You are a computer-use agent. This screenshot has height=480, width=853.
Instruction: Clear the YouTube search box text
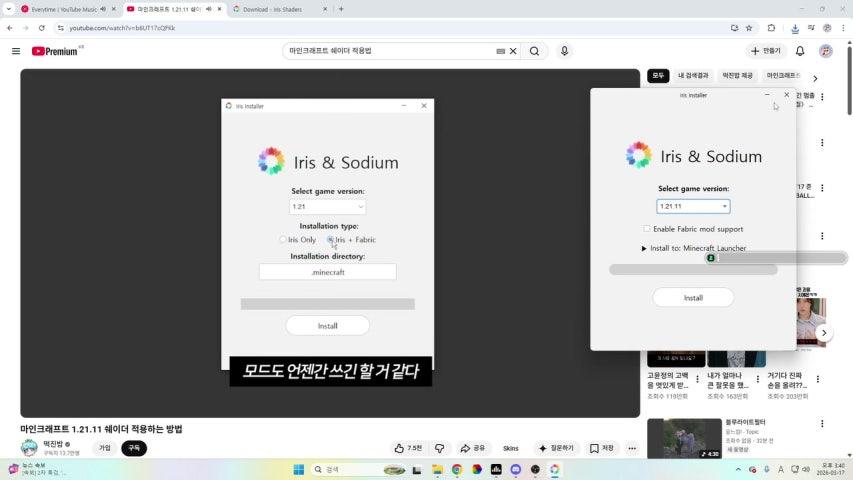[x=513, y=51]
